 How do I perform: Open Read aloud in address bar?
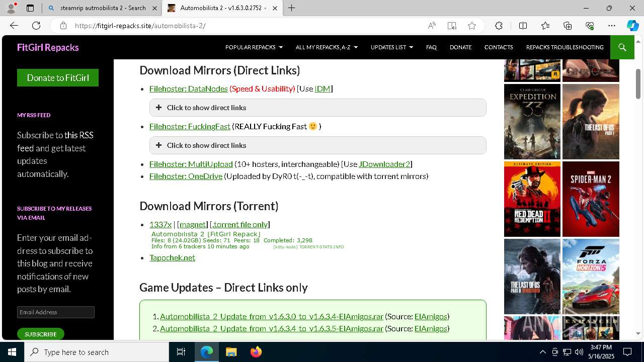coord(432,26)
